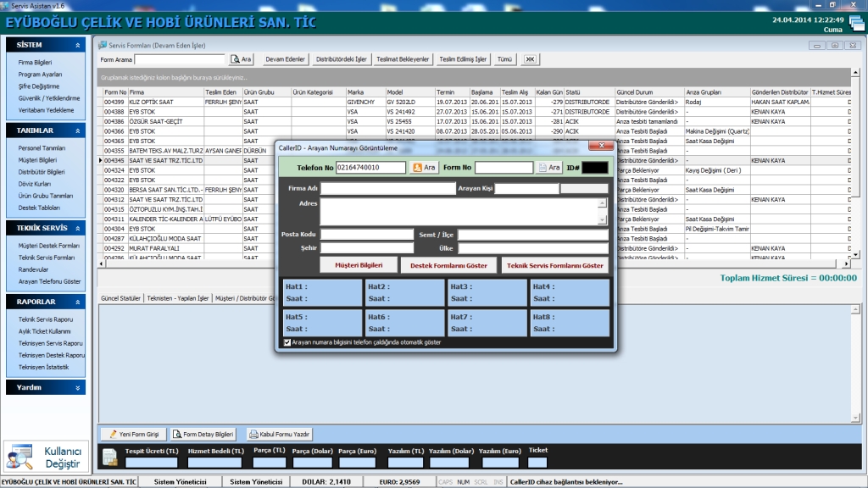Open Teknisyen İstatistik in sidebar
Image resolution: width=868 pixels, height=488 pixels.
(44, 368)
